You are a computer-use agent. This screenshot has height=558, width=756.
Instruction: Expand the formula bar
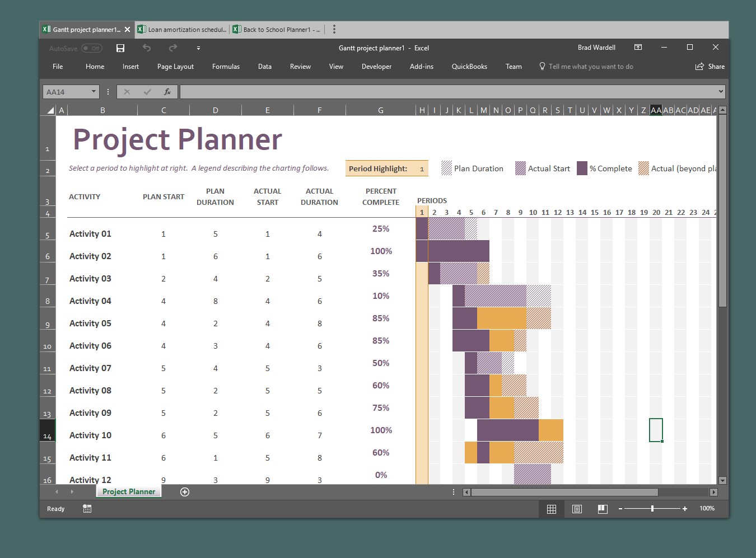click(x=721, y=92)
